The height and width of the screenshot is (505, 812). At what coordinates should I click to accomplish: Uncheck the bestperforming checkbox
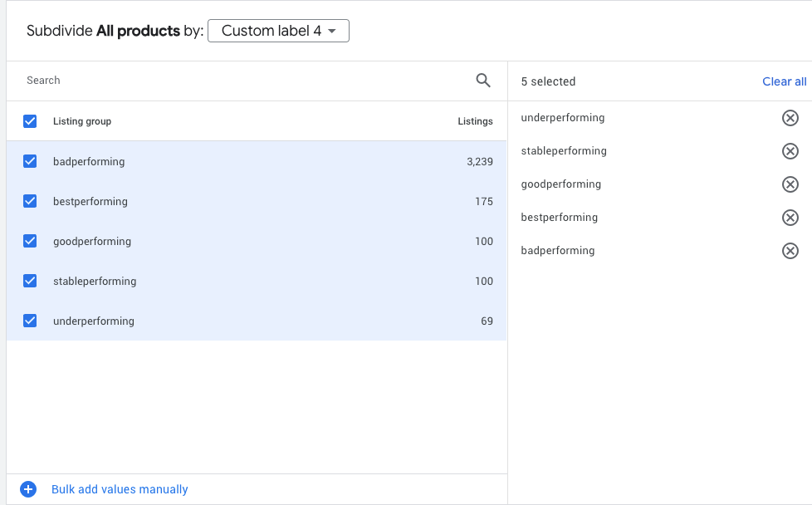[30, 201]
